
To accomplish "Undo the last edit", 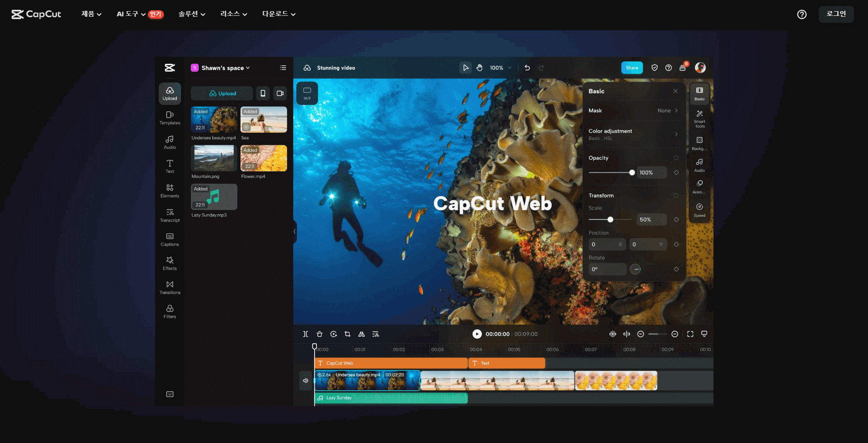I will (527, 68).
